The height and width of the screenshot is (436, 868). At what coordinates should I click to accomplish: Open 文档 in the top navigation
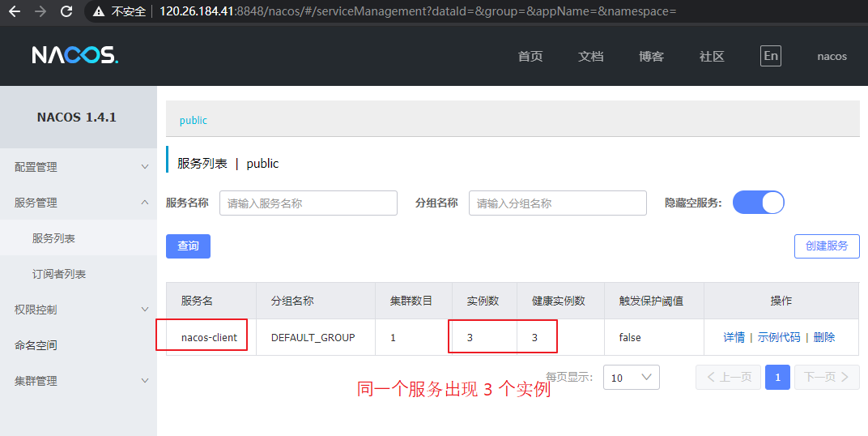(x=590, y=57)
